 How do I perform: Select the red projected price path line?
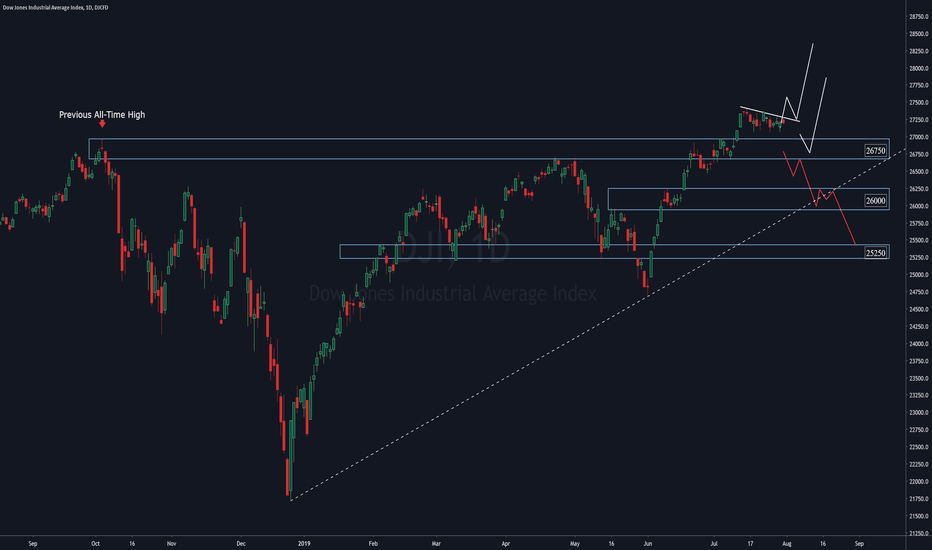pos(820,196)
